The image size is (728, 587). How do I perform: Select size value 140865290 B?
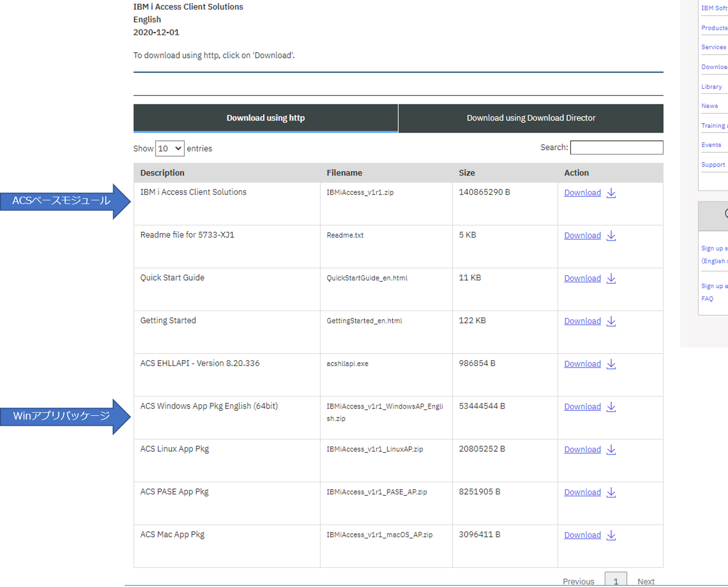click(484, 192)
